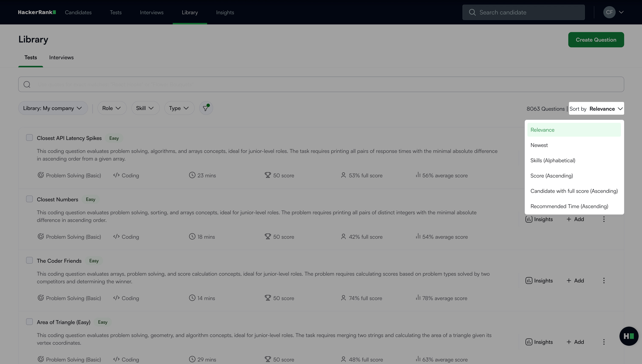Select the Closest Numbers question checkbox
This screenshot has height=364, width=642.
click(29, 199)
